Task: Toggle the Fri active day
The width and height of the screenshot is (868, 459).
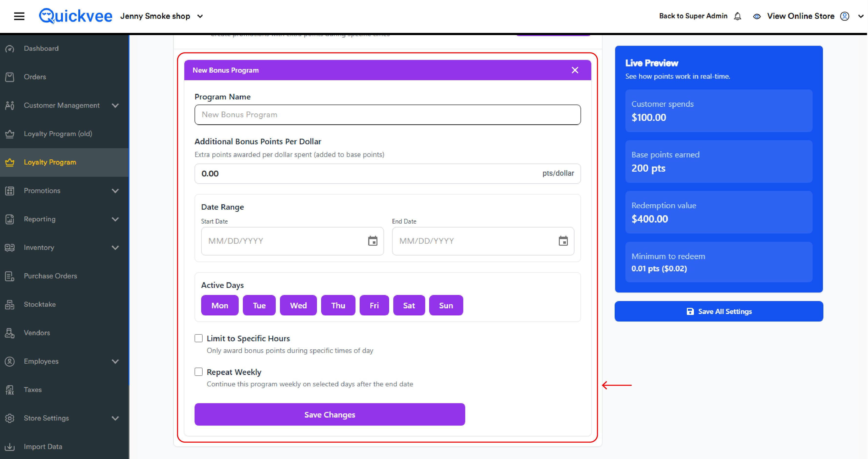Action: click(374, 305)
